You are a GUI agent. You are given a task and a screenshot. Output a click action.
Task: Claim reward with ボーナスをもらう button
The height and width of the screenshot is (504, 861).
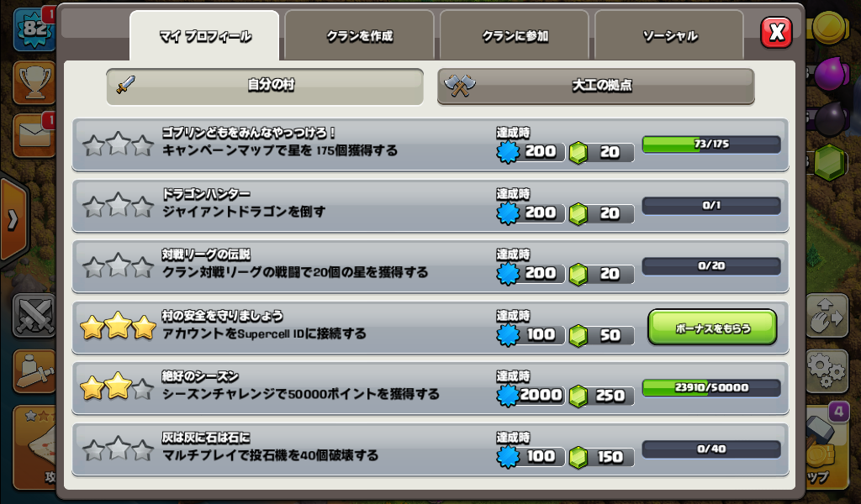(x=712, y=328)
